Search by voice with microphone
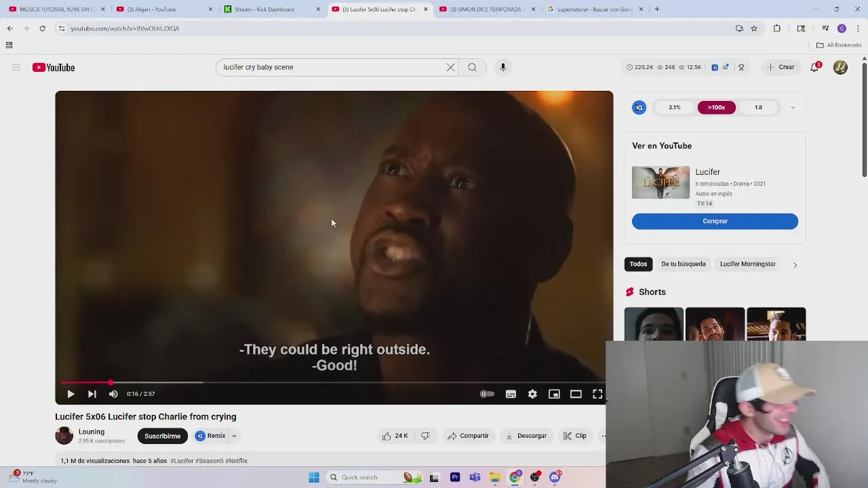This screenshot has width=868, height=488. pos(502,67)
